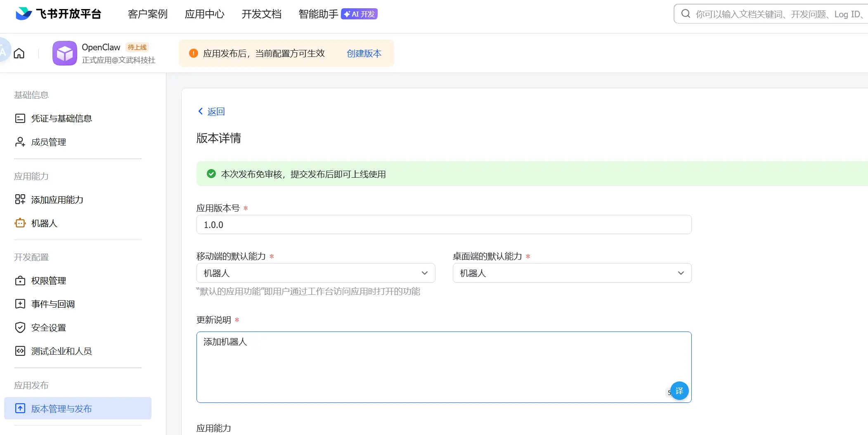Select 机器人 in the sidebar
868x435 pixels.
pyautogui.click(x=44, y=223)
